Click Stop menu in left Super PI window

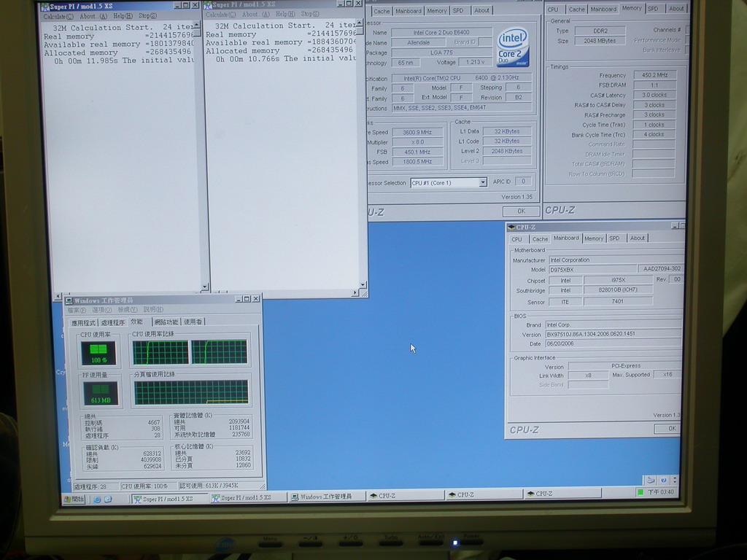147,15
